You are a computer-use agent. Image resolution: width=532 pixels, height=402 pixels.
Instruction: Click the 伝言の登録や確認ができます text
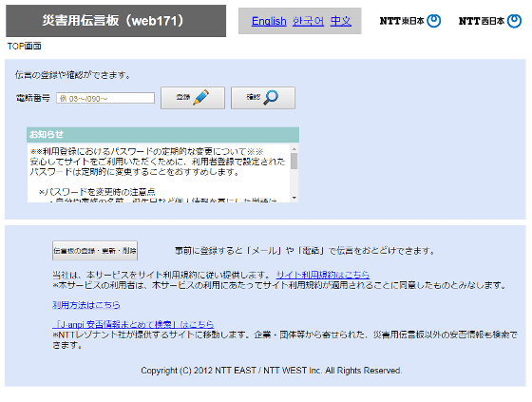73,75
